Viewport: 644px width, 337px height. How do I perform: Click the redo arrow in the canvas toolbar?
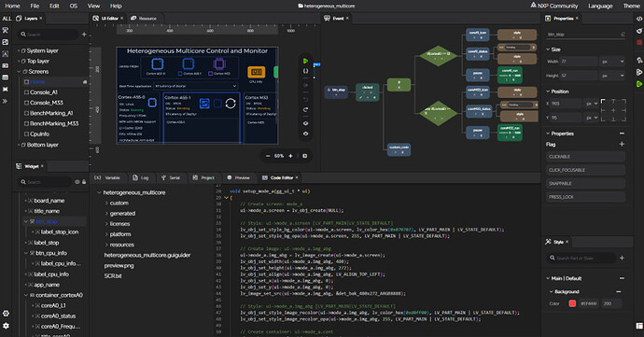point(305,110)
